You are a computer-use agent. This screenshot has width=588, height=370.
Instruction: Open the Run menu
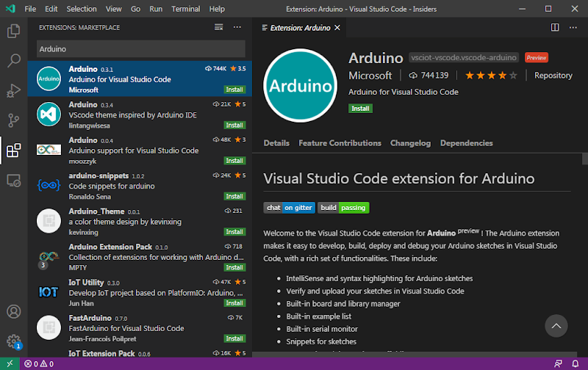pos(156,9)
